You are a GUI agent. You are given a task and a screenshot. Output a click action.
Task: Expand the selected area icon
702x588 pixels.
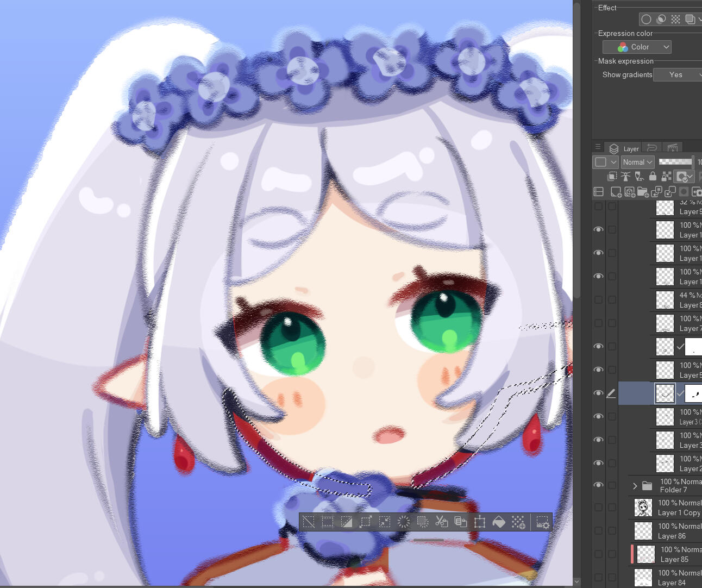[x=365, y=522]
